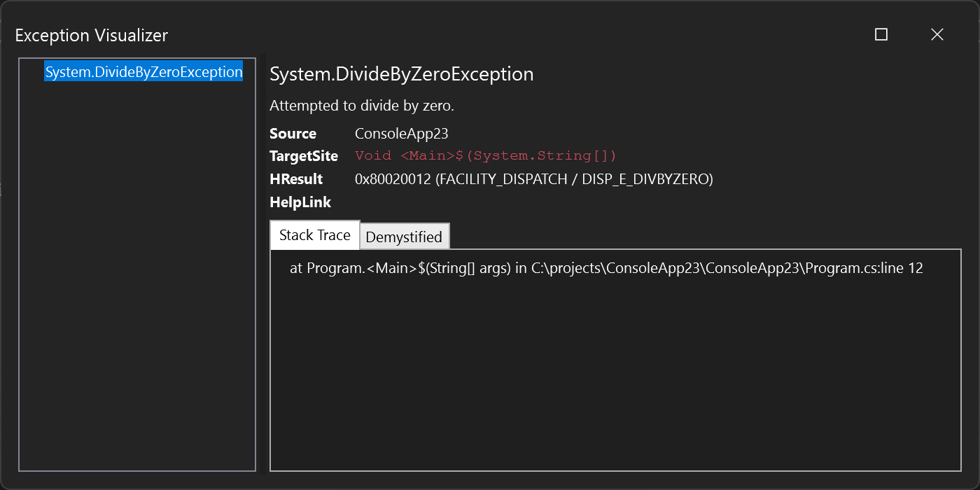
Task: Click inside the empty exception tree panel area
Action: [x=136, y=280]
